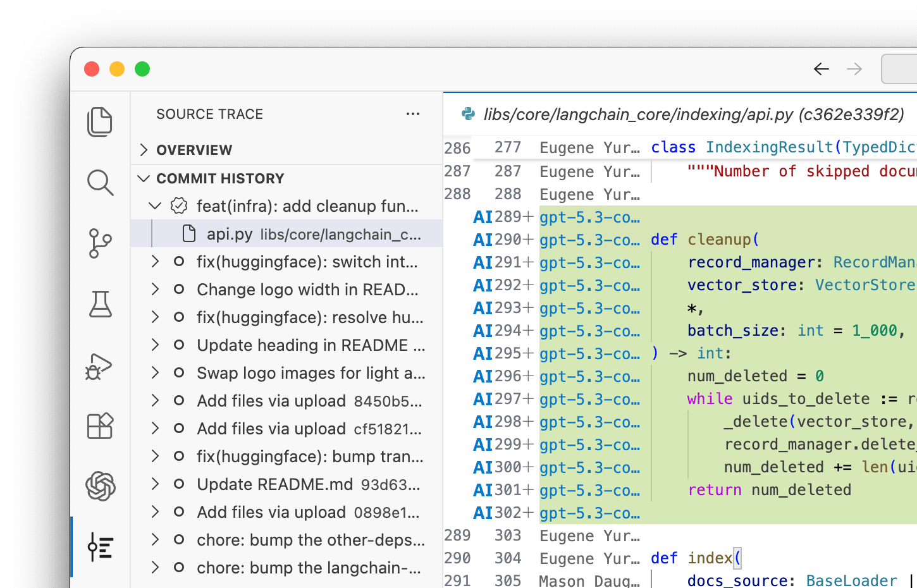This screenshot has height=588, width=917.
Task: Expand the OVERVIEW section
Action: [143, 150]
